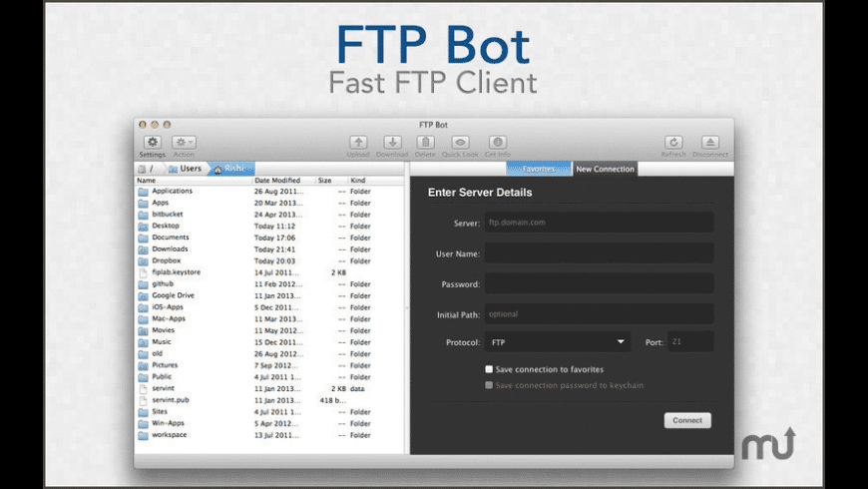Click the '26 Aug 2011...' date cell

278,192
